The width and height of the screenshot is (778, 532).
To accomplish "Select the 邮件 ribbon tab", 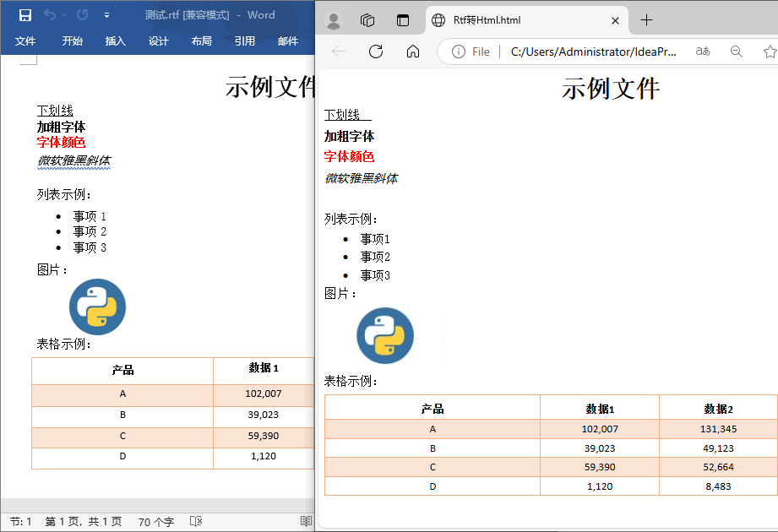I will click(x=288, y=41).
